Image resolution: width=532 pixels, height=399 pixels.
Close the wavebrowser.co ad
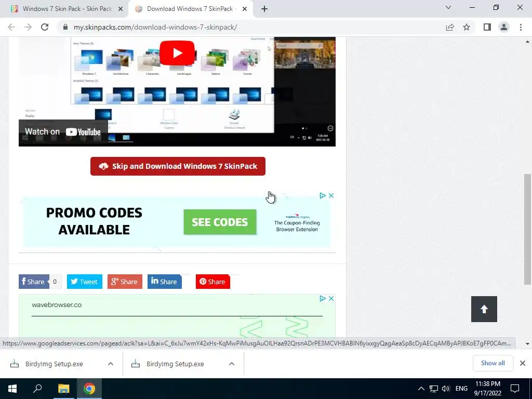coord(331,298)
